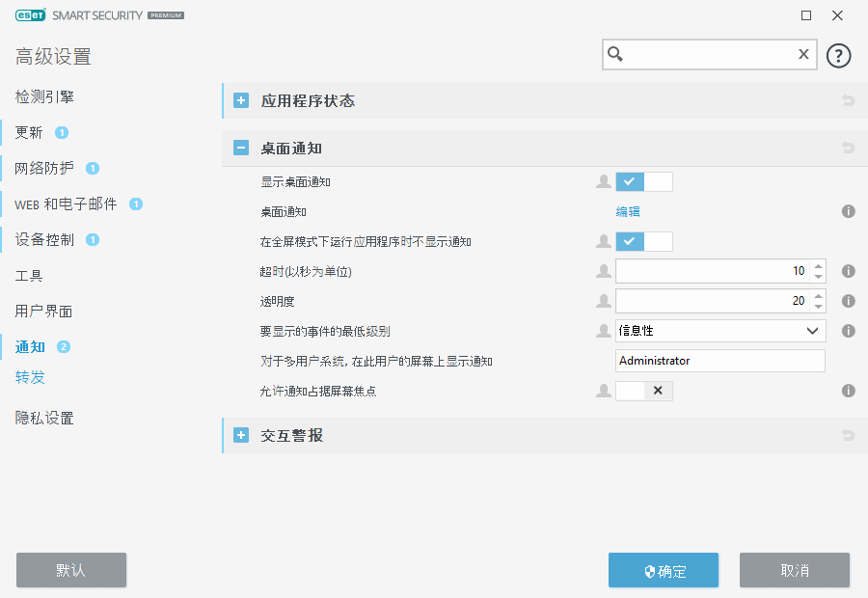The height and width of the screenshot is (598, 868).
Task: Collapse the 桌面通知 section
Action: [x=241, y=148]
